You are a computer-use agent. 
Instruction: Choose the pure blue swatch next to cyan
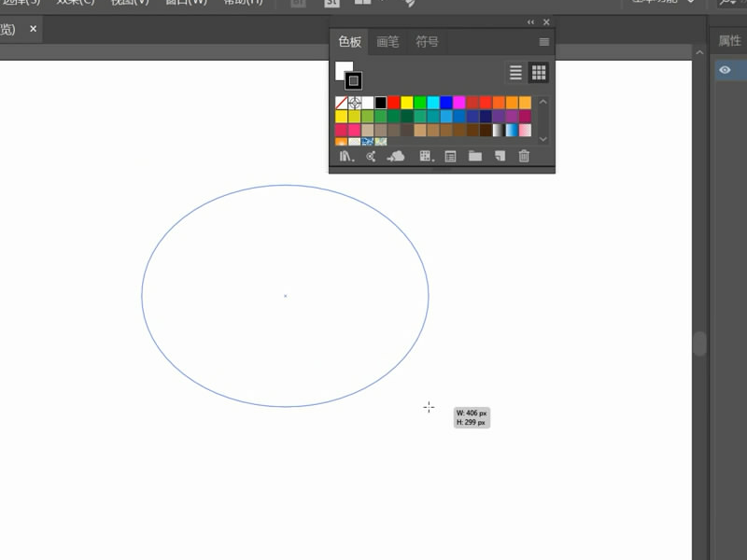coord(446,103)
